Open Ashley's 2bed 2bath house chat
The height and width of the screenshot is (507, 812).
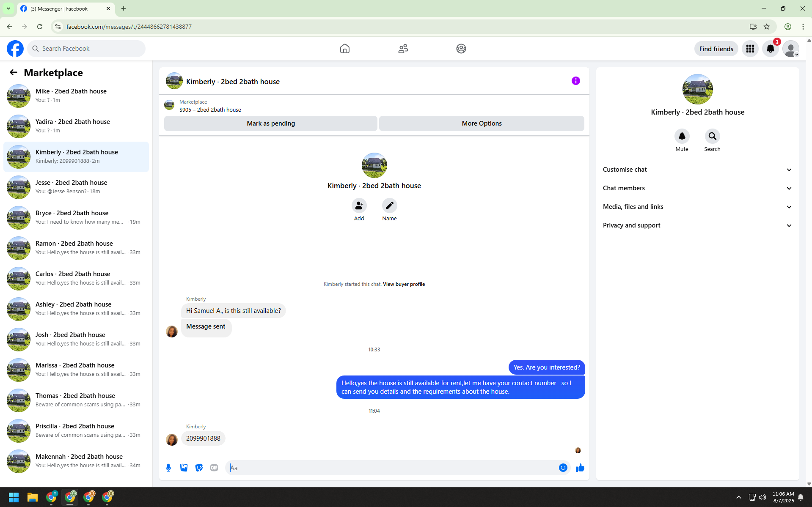(x=76, y=309)
